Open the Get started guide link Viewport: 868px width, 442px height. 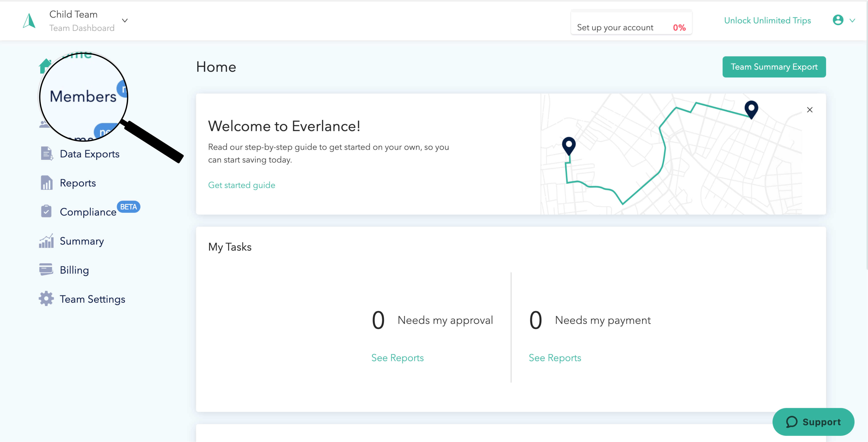click(242, 185)
